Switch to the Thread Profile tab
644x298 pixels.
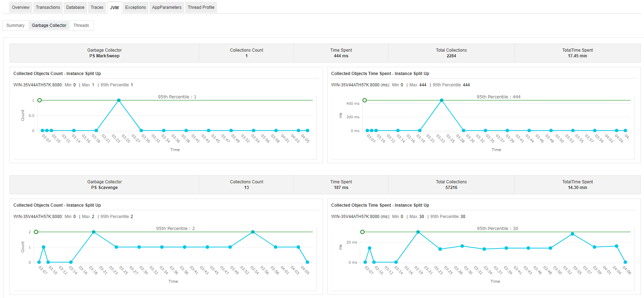coord(201,7)
